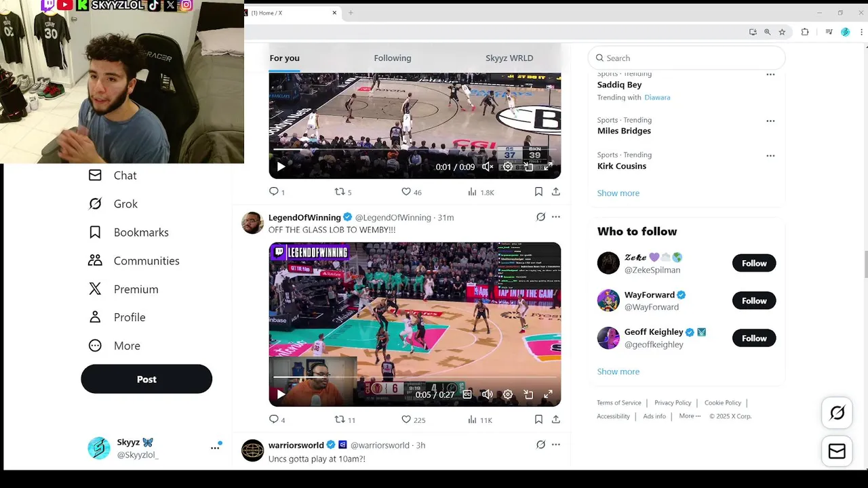Image resolution: width=868 pixels, height=488 pixels.
Task: Switch to the For you tab
Action: point(284,58)
